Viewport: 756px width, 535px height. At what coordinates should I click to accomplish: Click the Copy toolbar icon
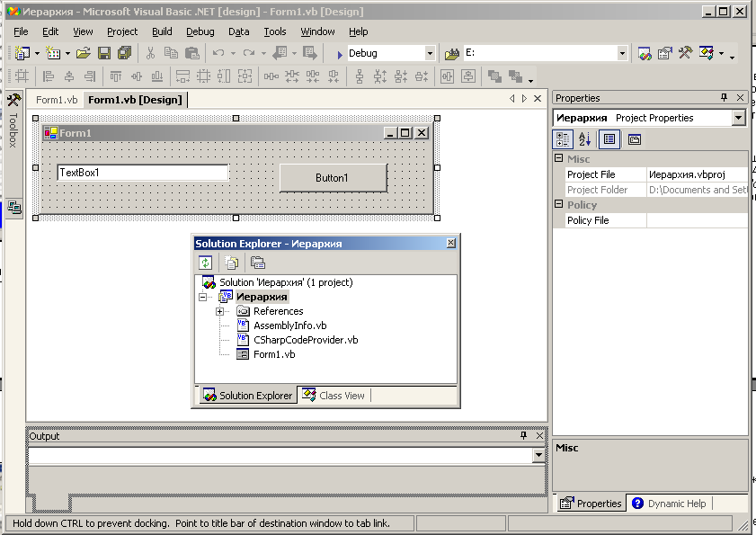171,53
